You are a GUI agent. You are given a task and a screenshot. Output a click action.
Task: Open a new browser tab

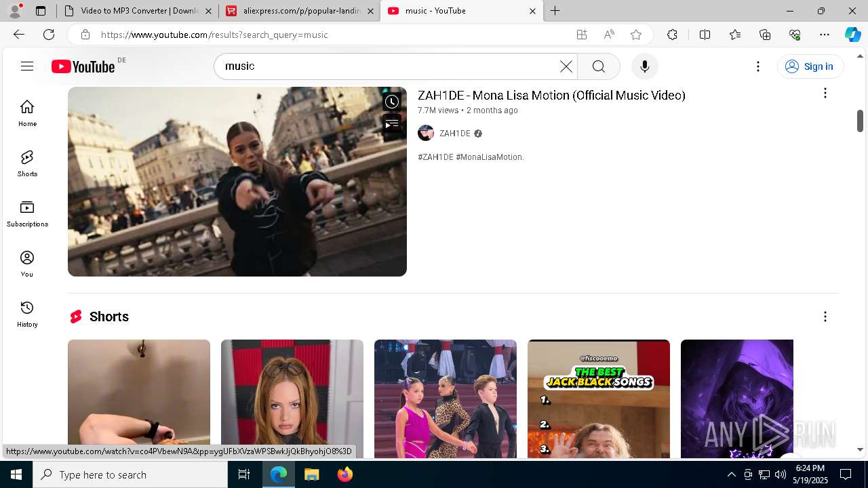[x=555, y=11]
